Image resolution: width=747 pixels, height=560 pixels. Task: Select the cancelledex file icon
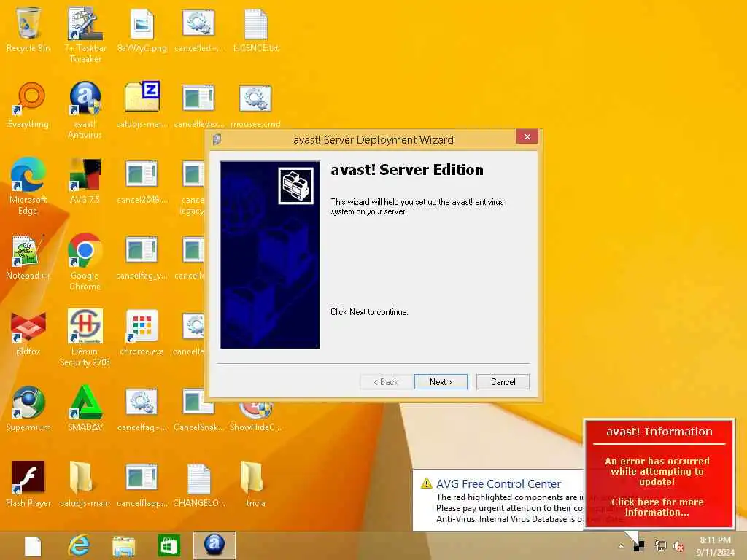[x=198, y=105]
